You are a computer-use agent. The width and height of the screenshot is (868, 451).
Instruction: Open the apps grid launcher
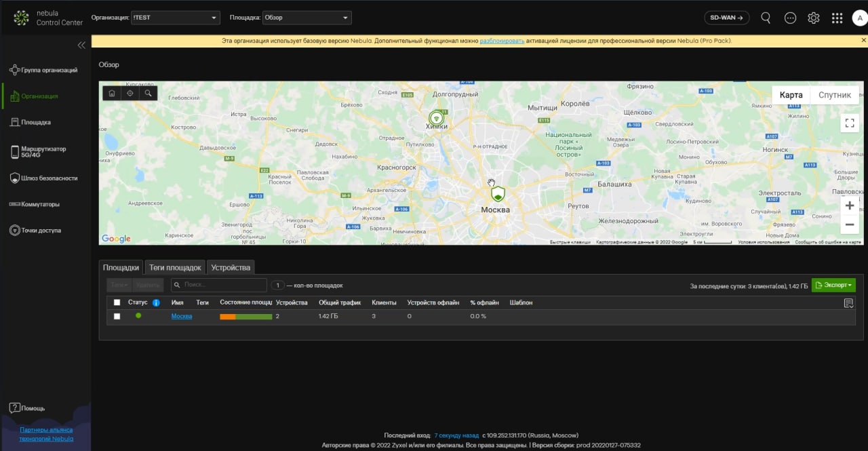click(x=837, y=18)
